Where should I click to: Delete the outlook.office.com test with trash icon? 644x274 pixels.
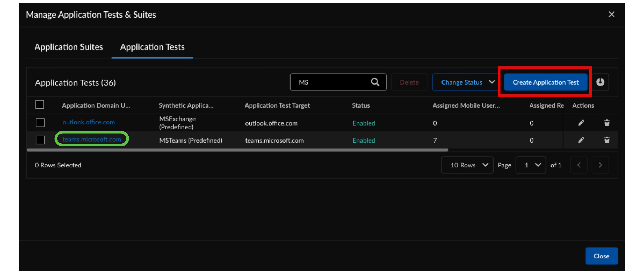(x=607, y=123)
